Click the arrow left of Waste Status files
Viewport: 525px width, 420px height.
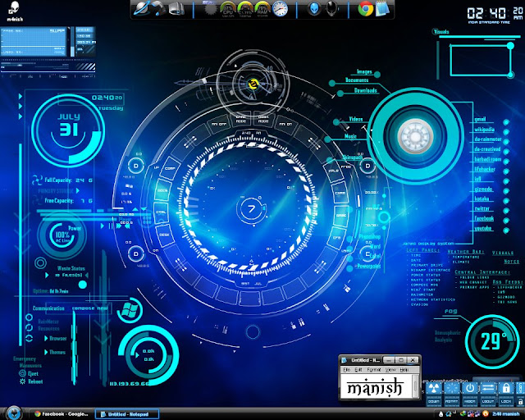[47, 275]
